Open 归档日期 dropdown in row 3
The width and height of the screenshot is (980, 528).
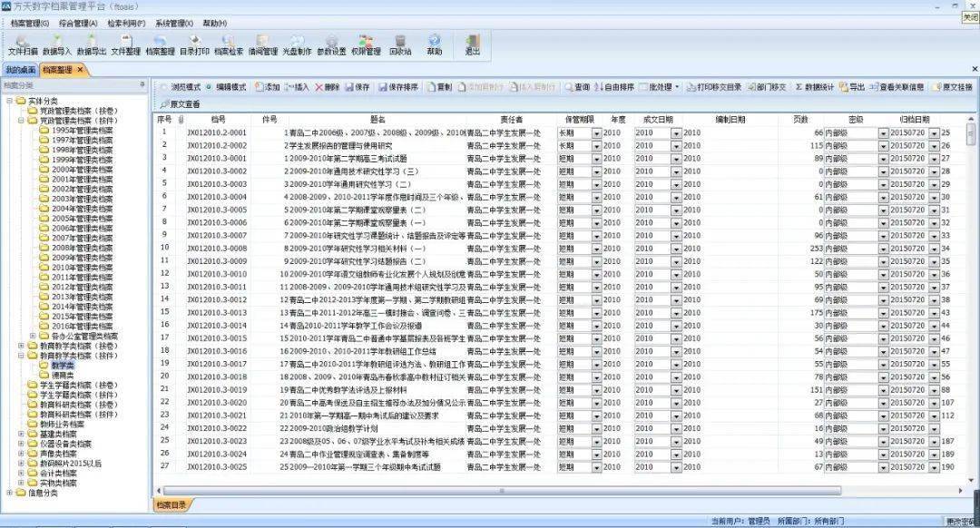click(934, 159)
